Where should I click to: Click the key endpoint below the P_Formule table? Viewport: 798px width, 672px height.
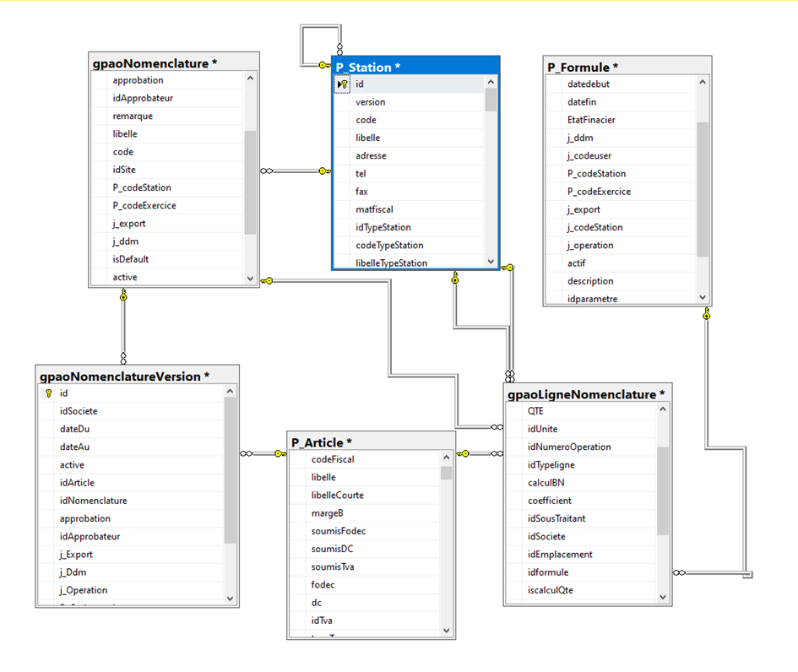tap(707, 314)
